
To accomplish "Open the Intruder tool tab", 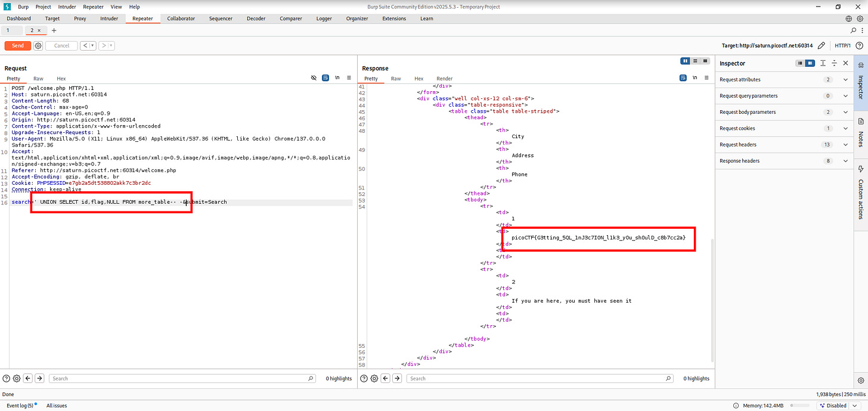I will coord(109,18).
